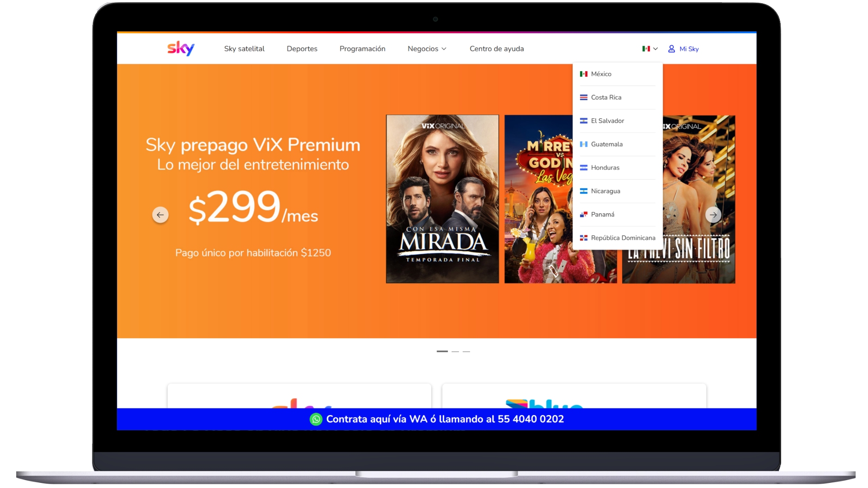Click the Sky prepago ViX Premium heading

tap(253, 145)
